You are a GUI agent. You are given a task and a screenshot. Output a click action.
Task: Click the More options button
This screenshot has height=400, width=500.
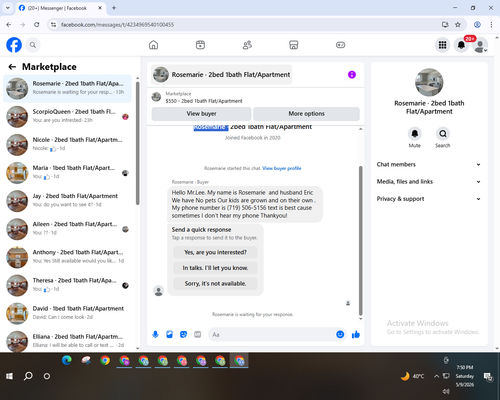point(306,114)
